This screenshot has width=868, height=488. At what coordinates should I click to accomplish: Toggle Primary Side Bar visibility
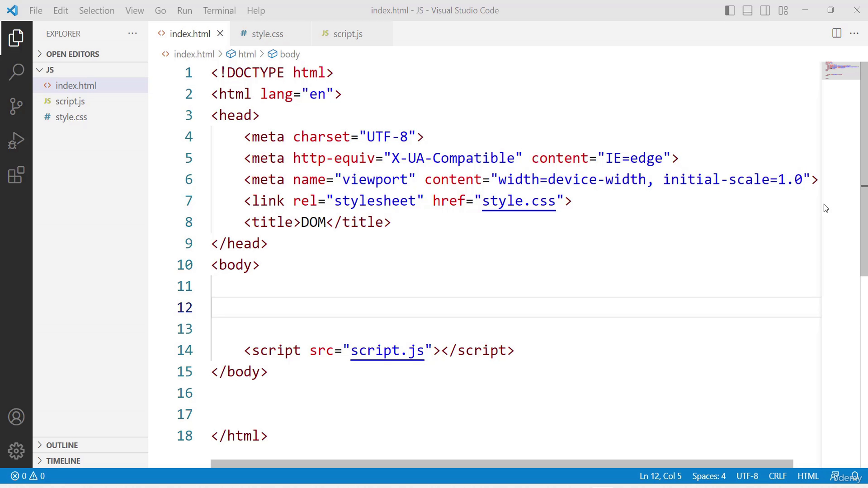[x=729, y=10]
